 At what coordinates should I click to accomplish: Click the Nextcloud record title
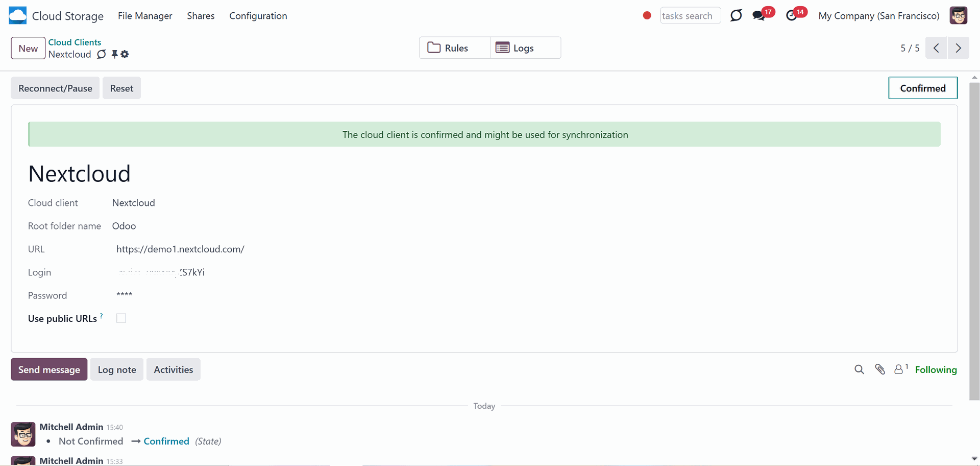79,174
